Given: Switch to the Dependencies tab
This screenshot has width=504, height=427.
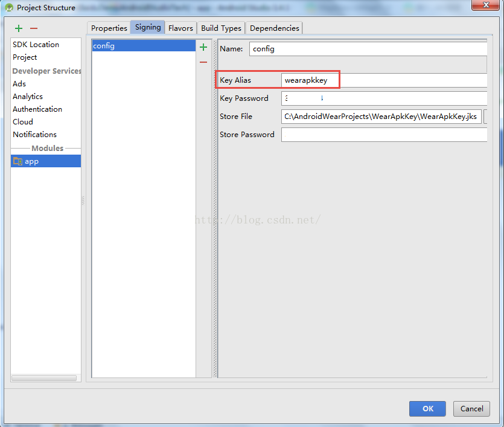Looking at the screenshot, I should 274,28.
